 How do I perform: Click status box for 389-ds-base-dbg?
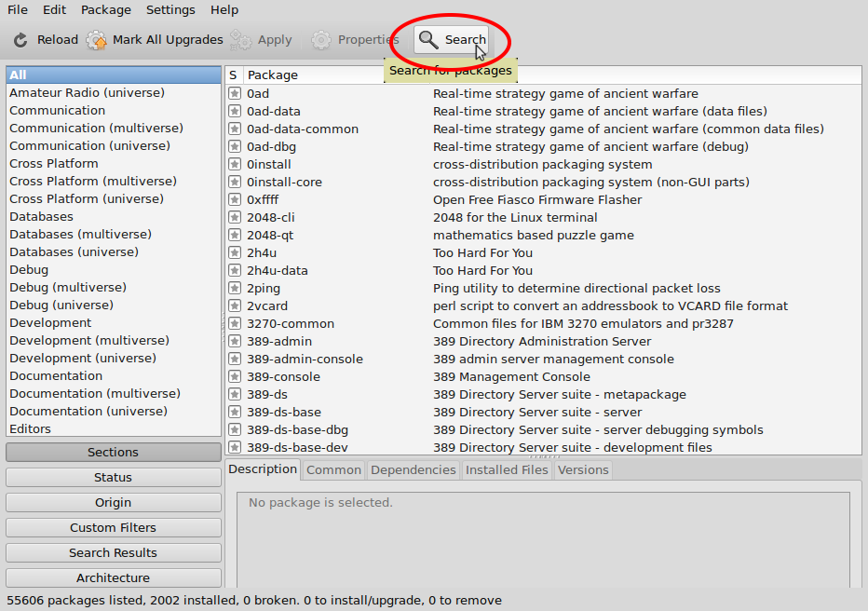pos(235,430)
